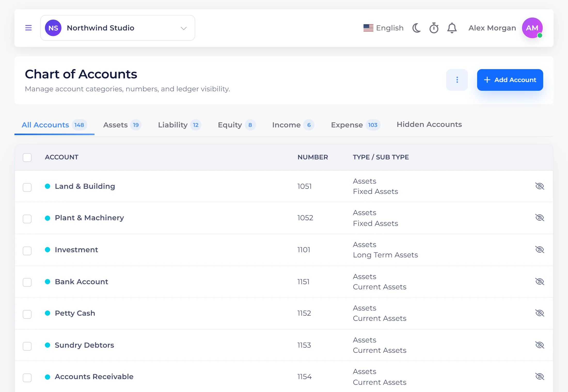Hide the Land & Building account
568x392 pixels.
pos(540,186)
